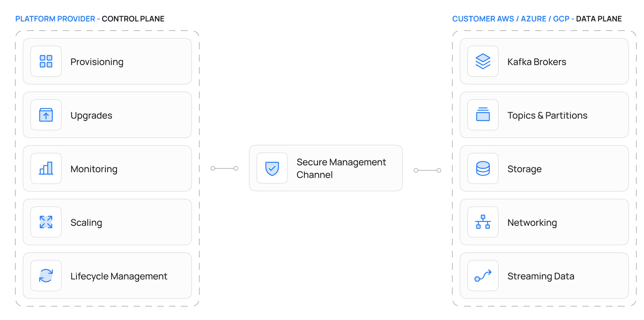Select the Networking label
Viewport: 644px width, 320px height.
coord(532,223)
